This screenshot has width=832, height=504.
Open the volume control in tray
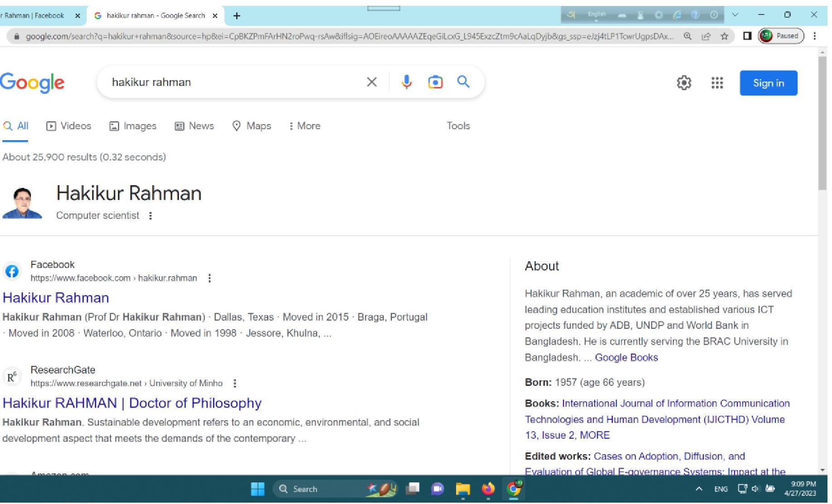tap(755, 489)
